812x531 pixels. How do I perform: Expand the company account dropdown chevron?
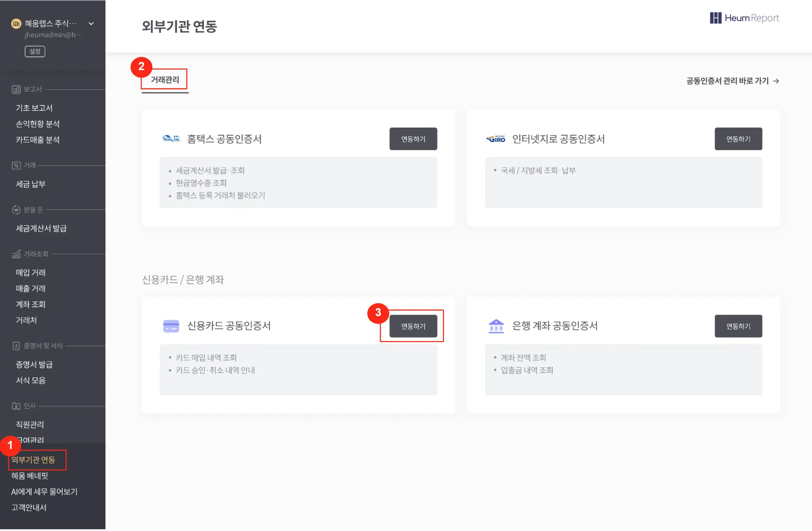pyautogui.click(x=91, y=24)
